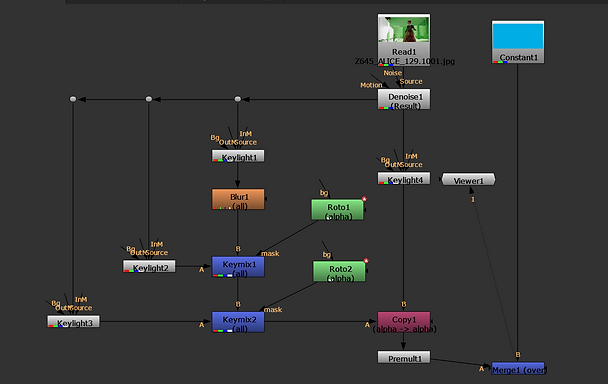Select the Keylight2 node
Viewport: 608px width, 384px height.
(149, 266)
